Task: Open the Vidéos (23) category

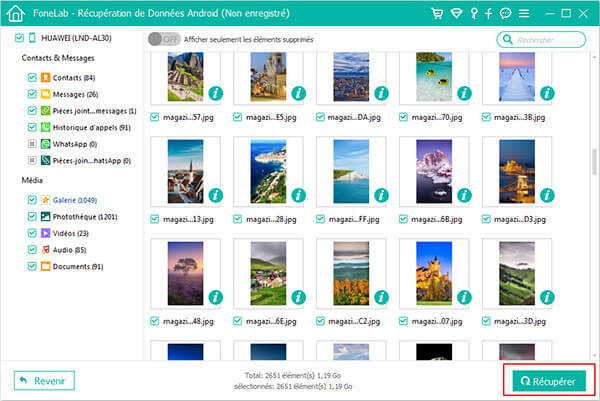Action: pos(71,233)
